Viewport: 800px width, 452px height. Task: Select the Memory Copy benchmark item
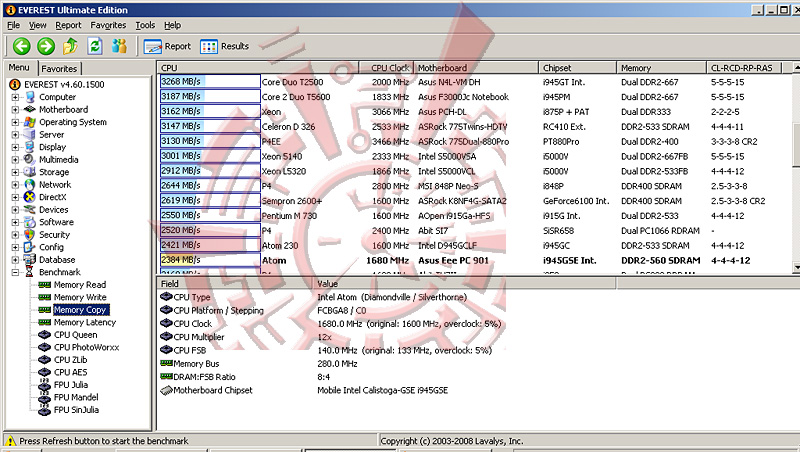(80, 310)
